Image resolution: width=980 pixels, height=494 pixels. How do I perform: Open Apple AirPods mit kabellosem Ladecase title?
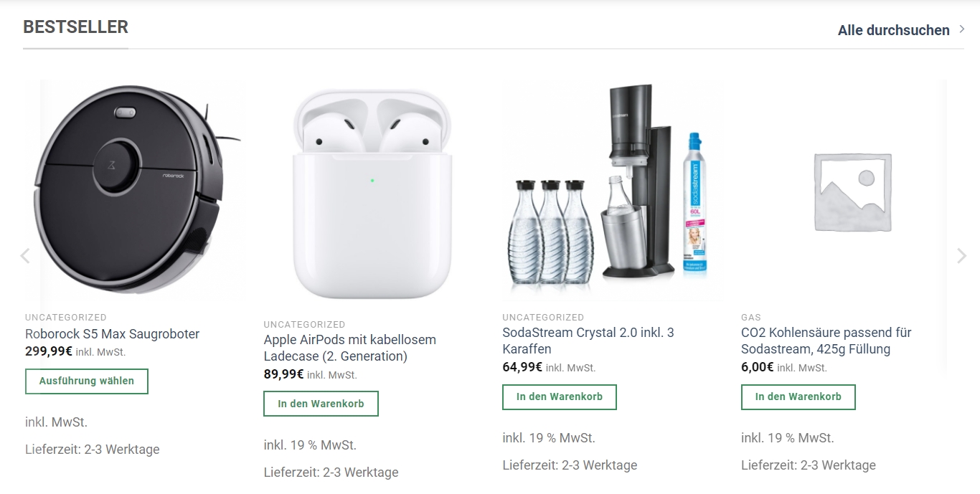(x=350, y=348)
